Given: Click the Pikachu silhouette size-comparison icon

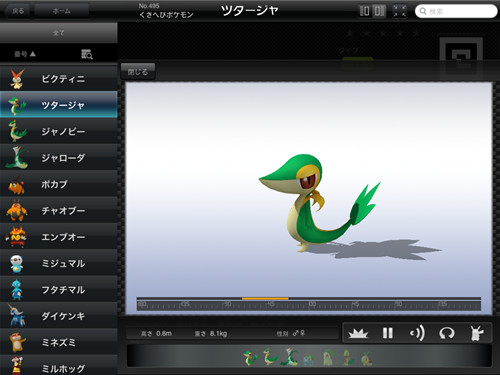Looking at the screenshot, I should point(476,333).
